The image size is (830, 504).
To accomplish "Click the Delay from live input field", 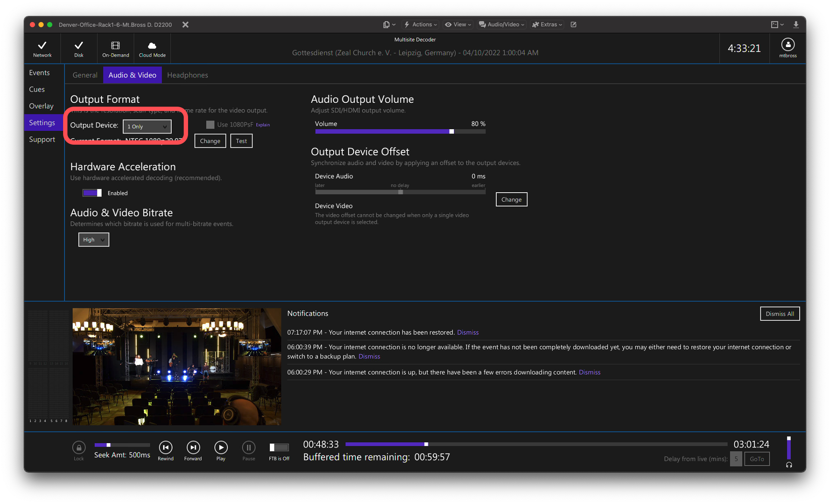I will 736,459.
